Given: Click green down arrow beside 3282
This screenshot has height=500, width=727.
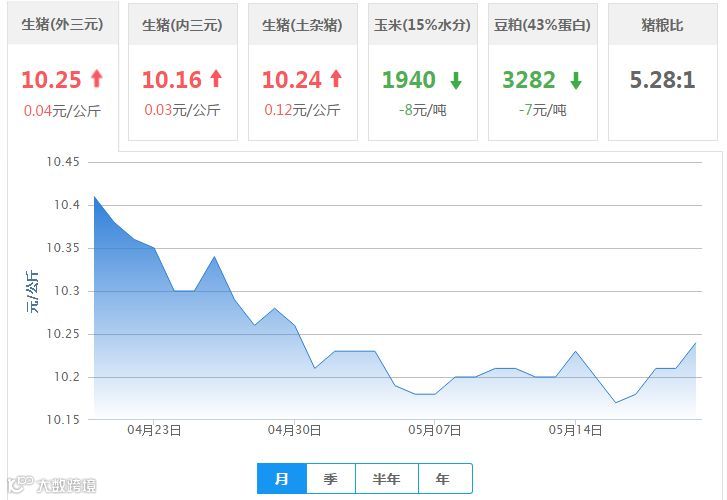Looking at the screenshot, I should click(x=576, y=80).
